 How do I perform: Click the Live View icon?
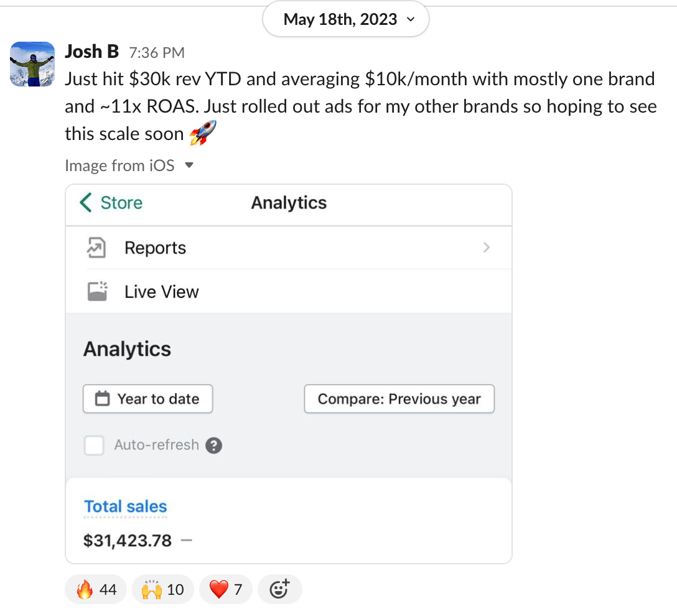point(97,291)
